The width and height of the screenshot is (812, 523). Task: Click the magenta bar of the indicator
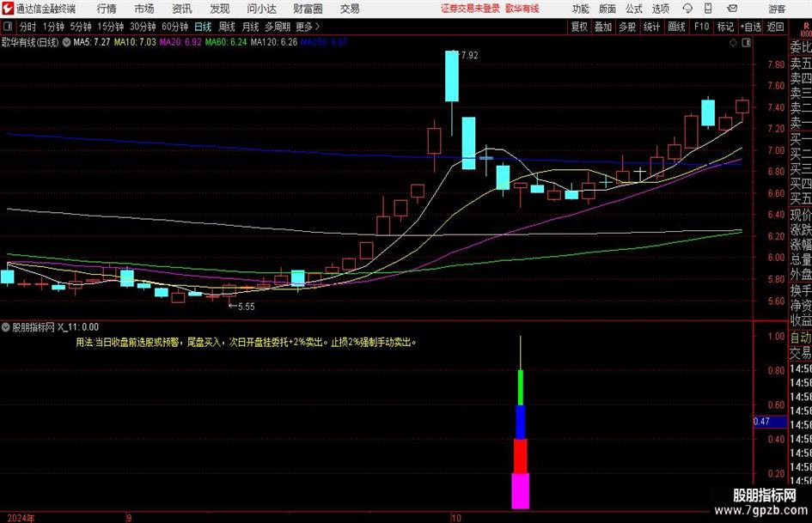pos(521,490)
